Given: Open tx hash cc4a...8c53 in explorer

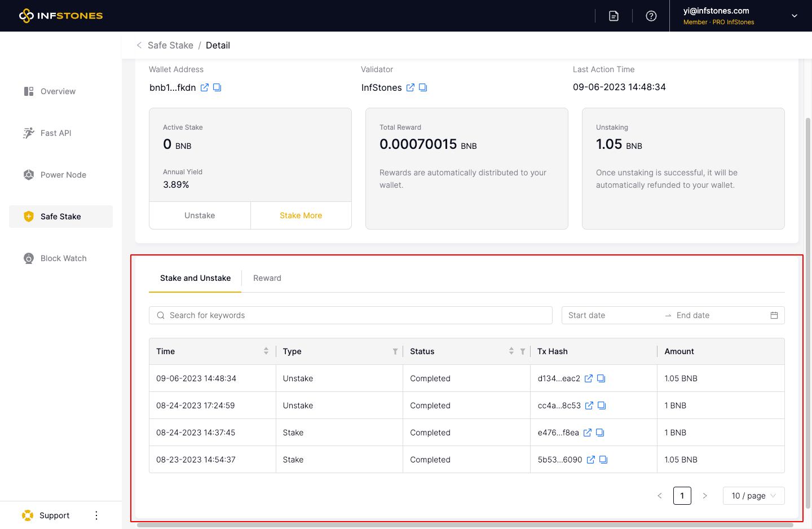Looking at the screenshot, I should coord(589,405).
